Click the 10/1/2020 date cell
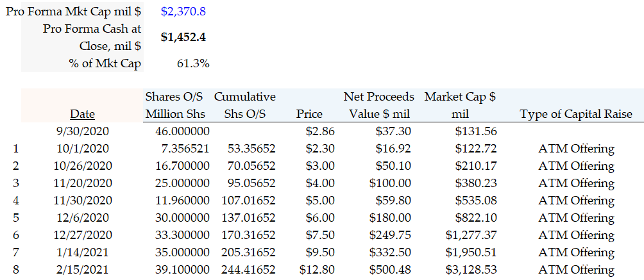This screenshot has height=280, width=644. 82,149
